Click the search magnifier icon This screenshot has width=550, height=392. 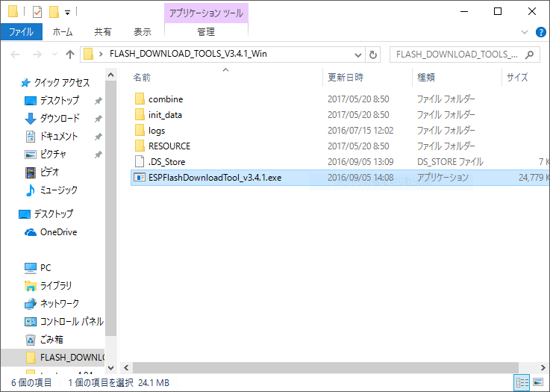tap(530, 55)
